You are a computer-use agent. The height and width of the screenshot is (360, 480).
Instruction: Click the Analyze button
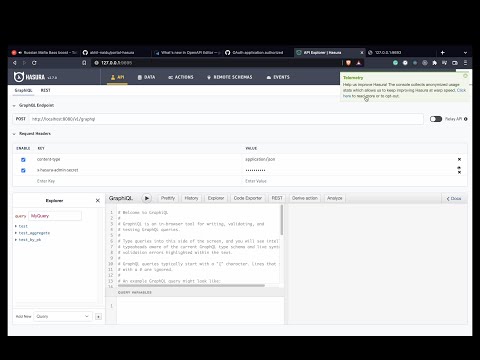335,198
